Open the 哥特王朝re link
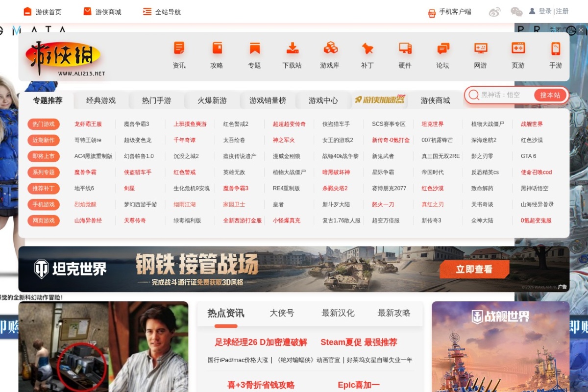 click(x=88, y=140)
